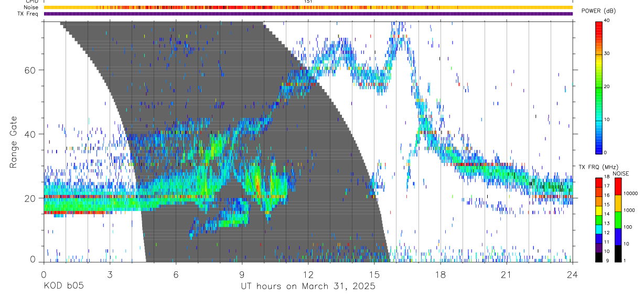Click the '10' tick on POWER colorbar
Screen dimensions: 644x297
pos(608,119)
